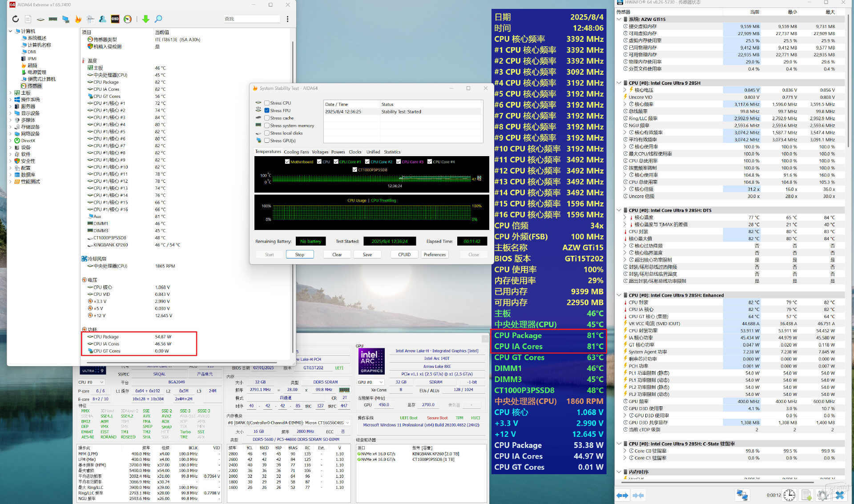
Task: Click the memory module toolbar icon in AIDA64
Action: coord(53,19)
